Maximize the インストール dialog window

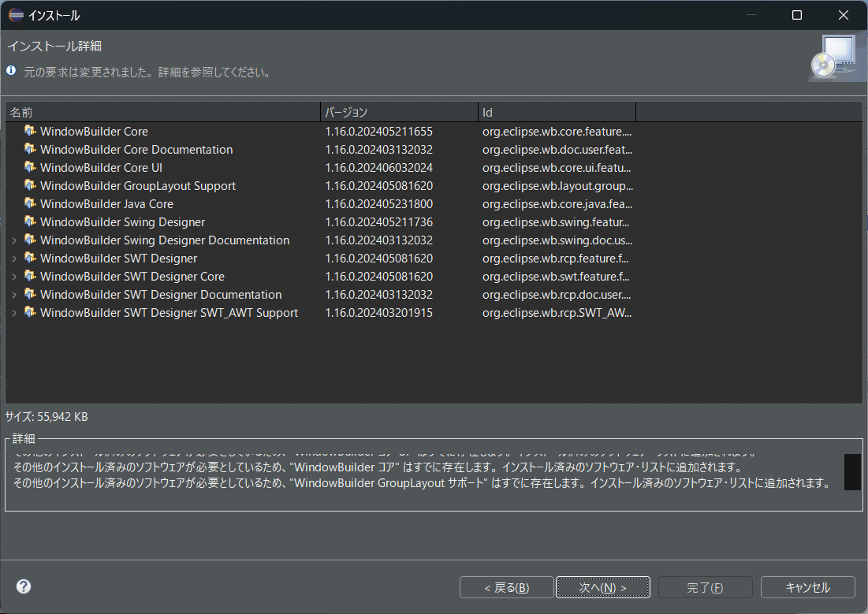click(796, 15)
